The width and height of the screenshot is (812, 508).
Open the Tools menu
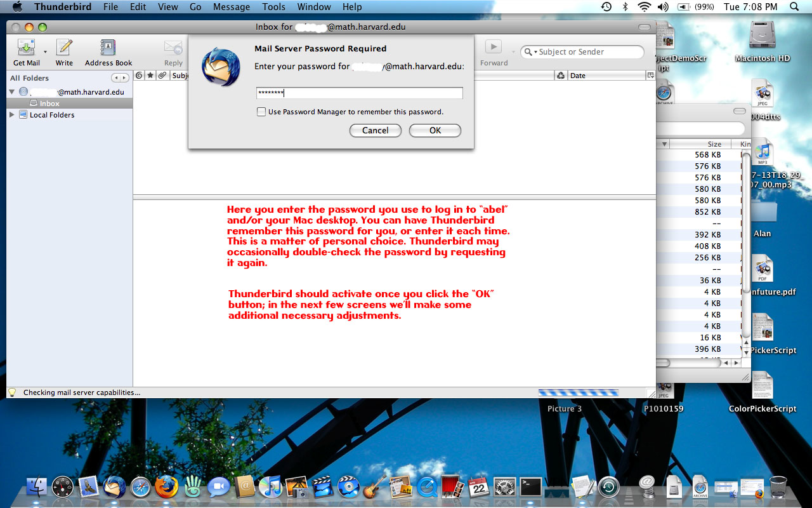(x=273, y=7)
